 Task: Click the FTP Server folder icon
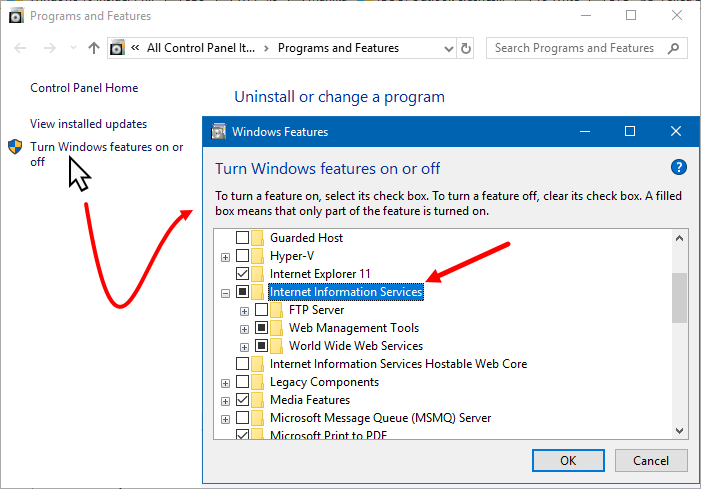[277, 310]
